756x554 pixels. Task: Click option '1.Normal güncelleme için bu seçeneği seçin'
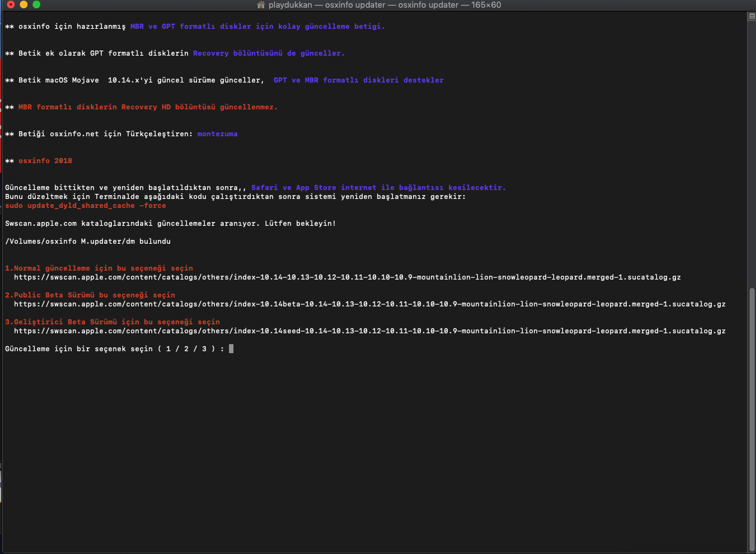(x=98, y=268)
